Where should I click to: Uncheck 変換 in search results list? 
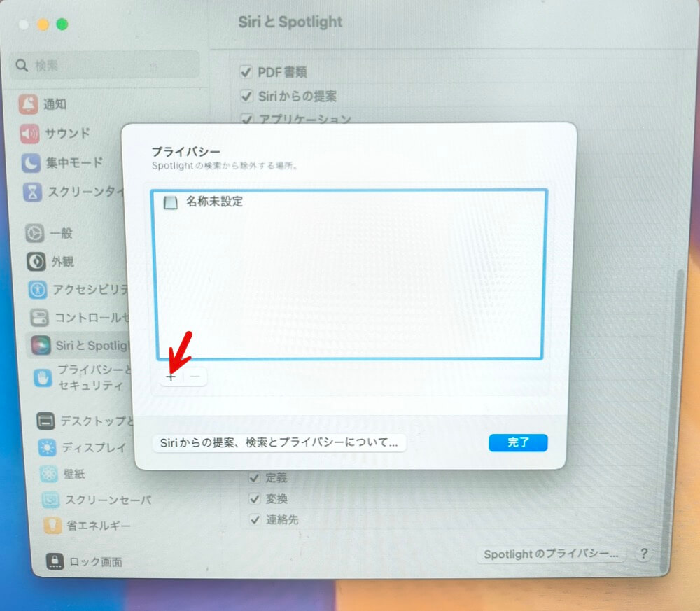coord(253,498)
